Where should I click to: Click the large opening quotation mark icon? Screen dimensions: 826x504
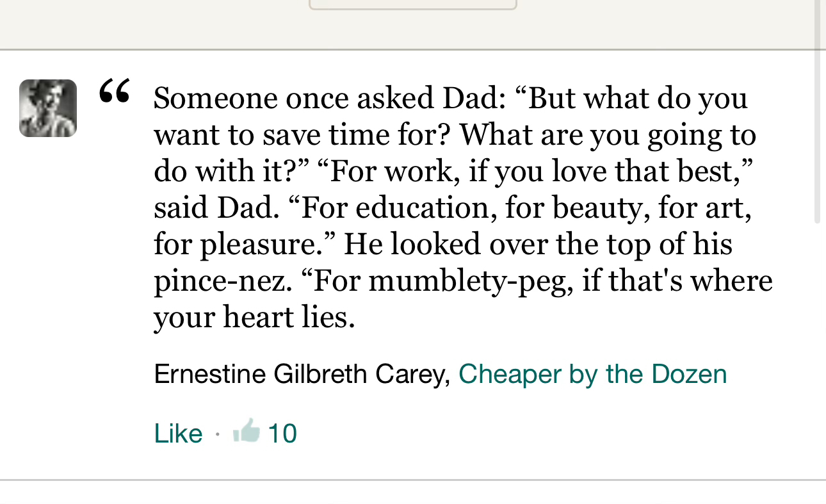[x=115, y=92]
